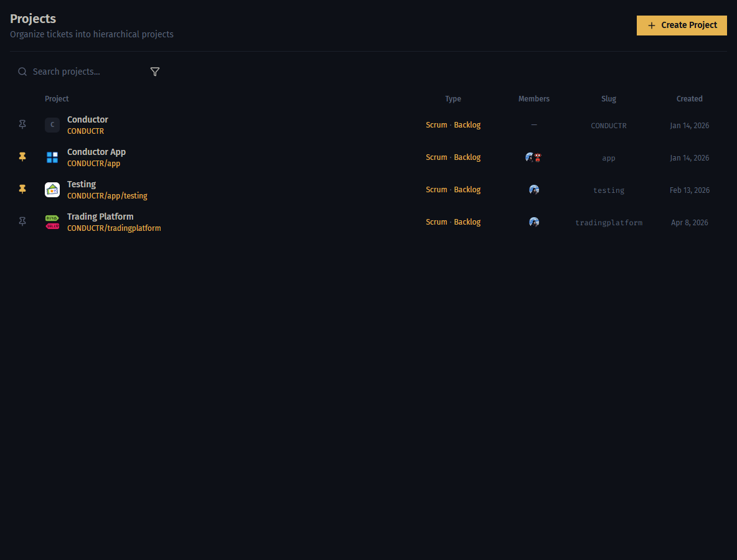
Task: Click Scrum type in Conductor row
Action: [x=436, y=125]
